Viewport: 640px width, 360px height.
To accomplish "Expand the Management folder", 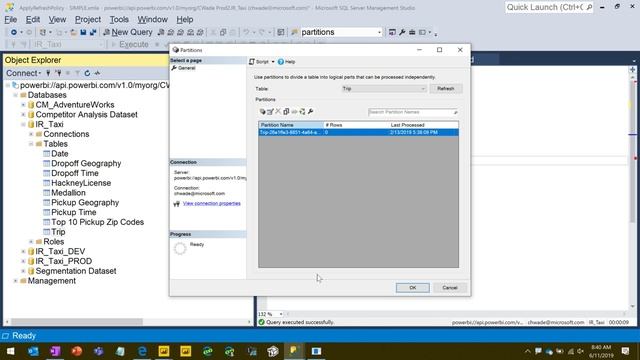I will tap(16, 281).
